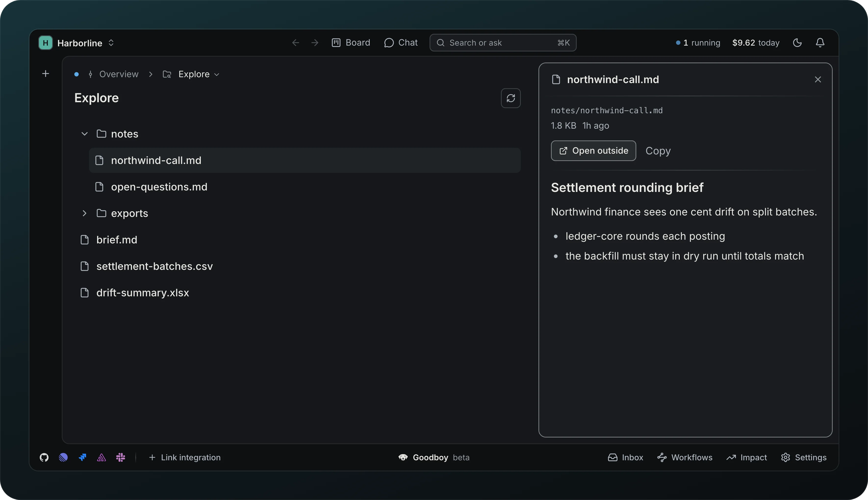Open Workflows
Viewport: 868px width, 500px height.
(x=685, y=457)
